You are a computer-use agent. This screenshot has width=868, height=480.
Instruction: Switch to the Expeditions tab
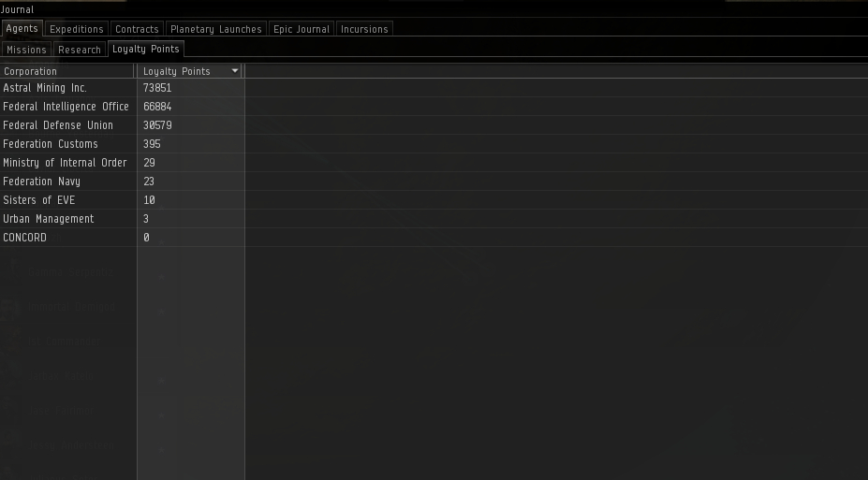[x=77, y=29]
